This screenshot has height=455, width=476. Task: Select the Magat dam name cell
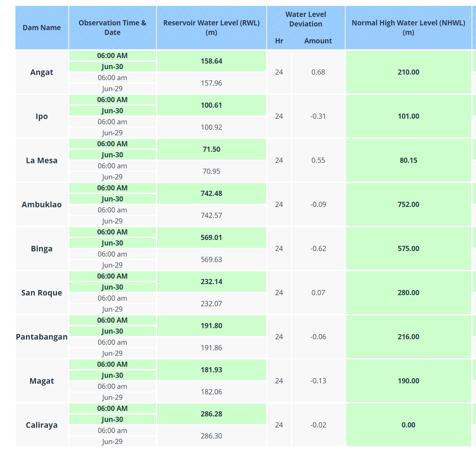pyautogui.click(x=42, y=381)
